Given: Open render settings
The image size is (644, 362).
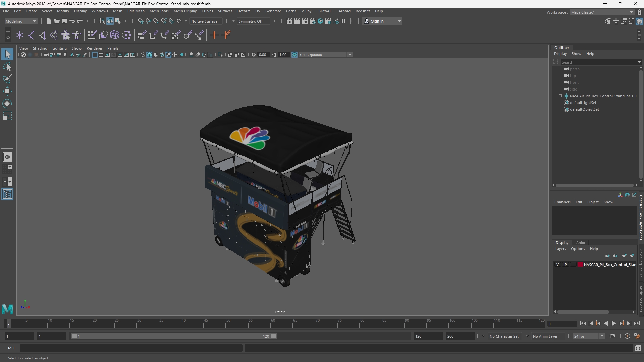Looking at the screenshot, I should (313, 21).
